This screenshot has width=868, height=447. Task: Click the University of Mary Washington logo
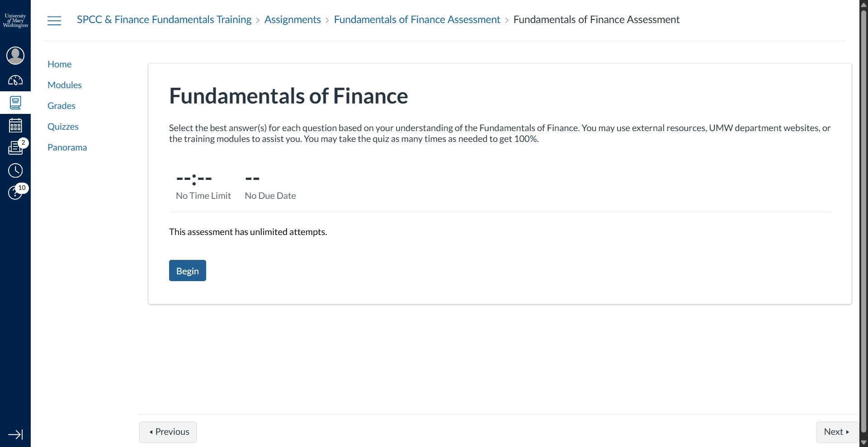(15, 20)
